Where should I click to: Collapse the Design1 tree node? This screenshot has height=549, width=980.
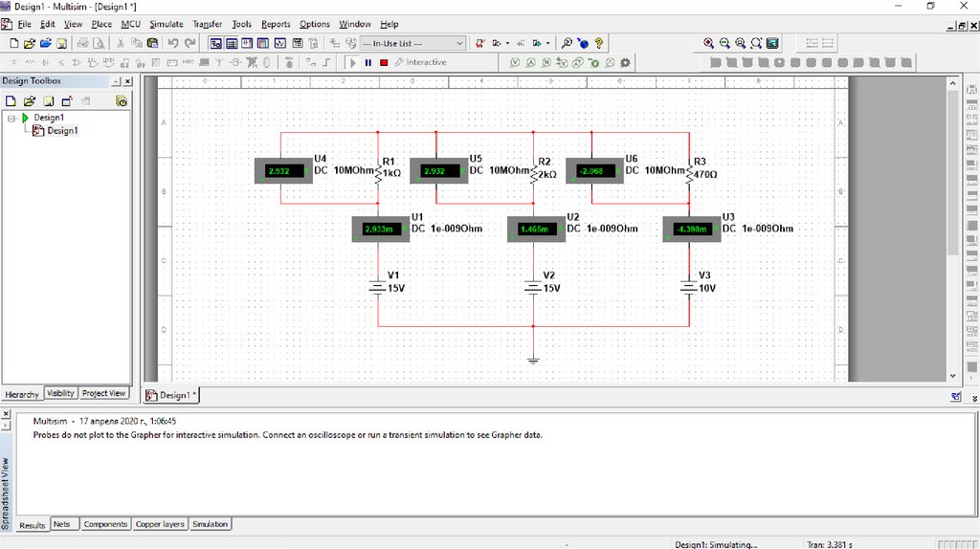pyautogui.click(x=12, y=118)
